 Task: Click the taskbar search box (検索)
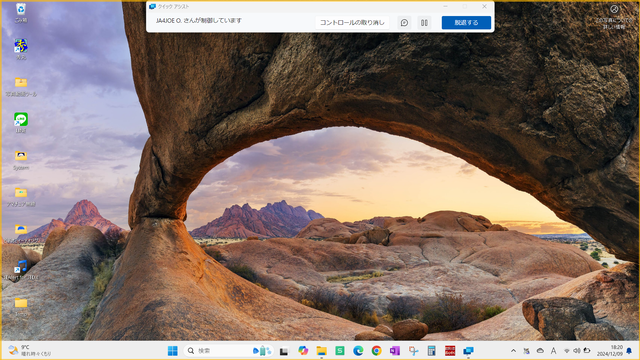(x=228, y=351)
